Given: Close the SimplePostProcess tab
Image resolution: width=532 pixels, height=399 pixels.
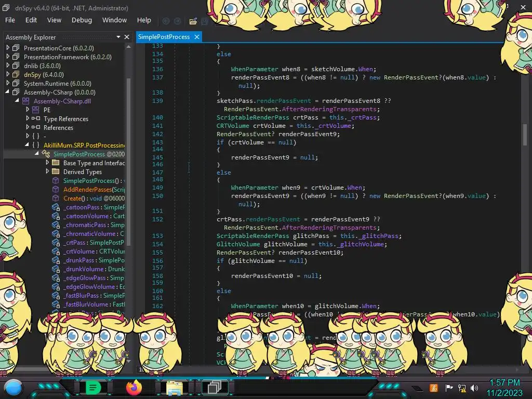Looking at the screenshot, I should coord(197,37).
